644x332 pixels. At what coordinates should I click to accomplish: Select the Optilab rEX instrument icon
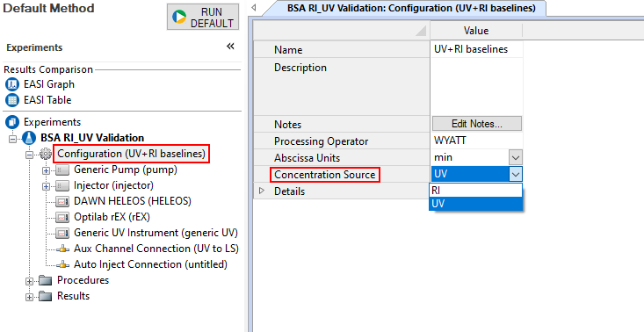click(62, 217)
